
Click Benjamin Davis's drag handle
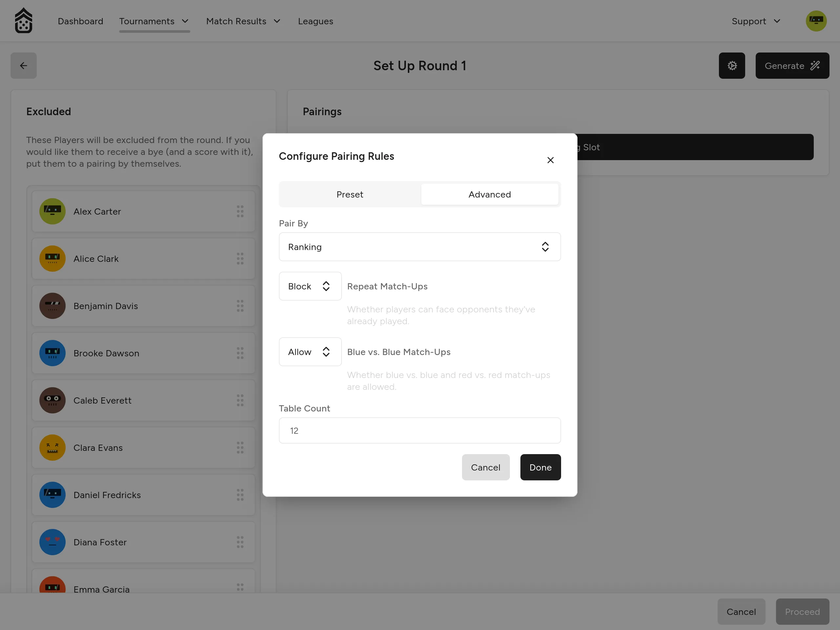click(x=240, y=306)
